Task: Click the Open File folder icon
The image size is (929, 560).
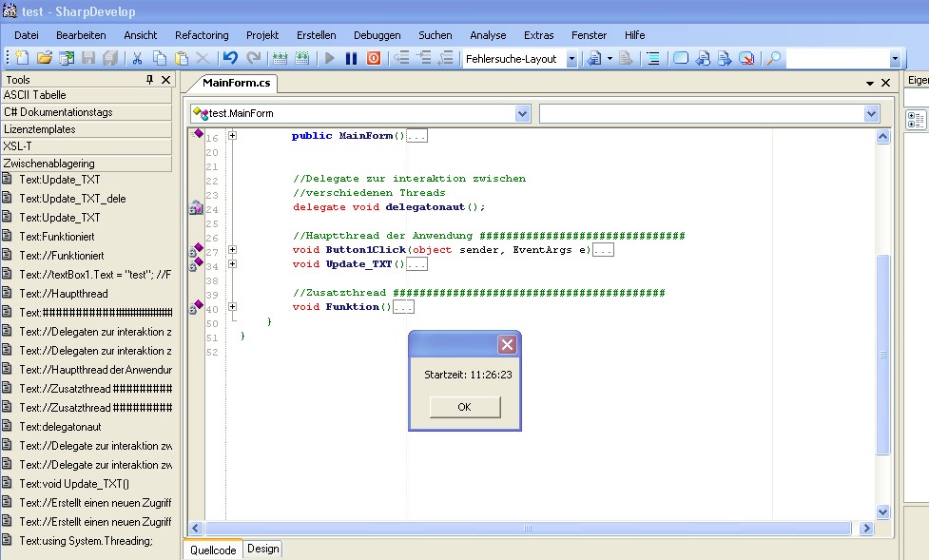Action: [45, 59]
